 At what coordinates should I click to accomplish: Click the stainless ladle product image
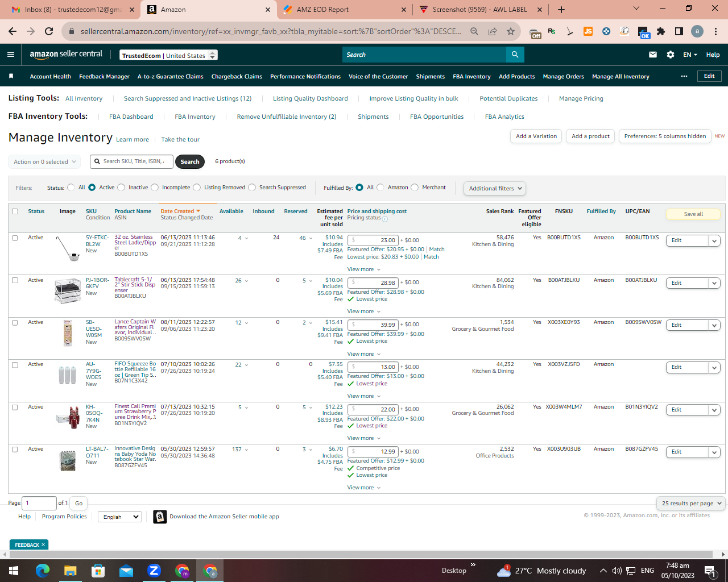(68, 248)
